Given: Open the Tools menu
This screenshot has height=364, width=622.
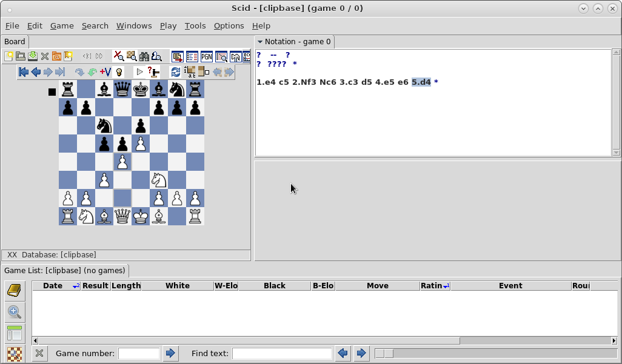Looking at the screenshot, I should pos(195,26).
